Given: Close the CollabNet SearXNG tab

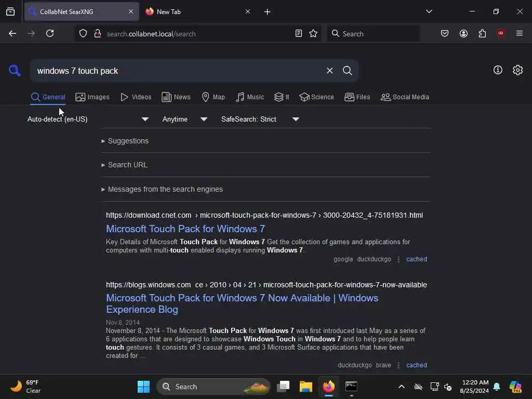Looking at the screenshot, I should coord(131,11).
